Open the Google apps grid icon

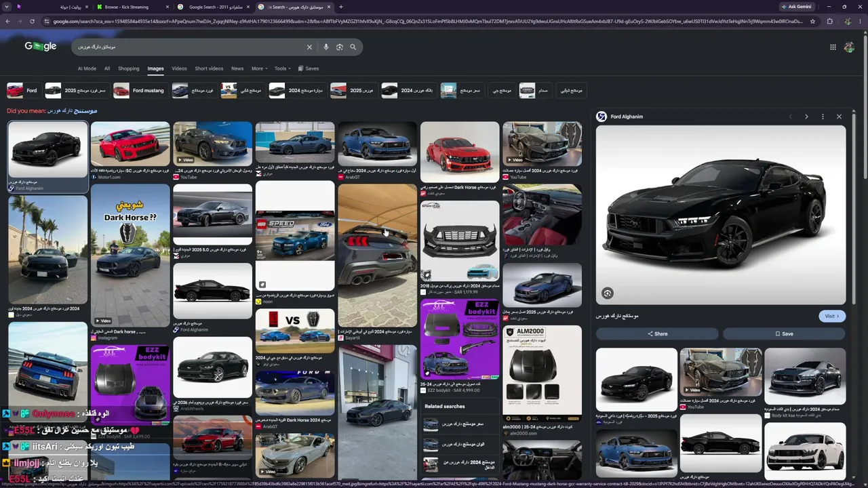[x=833, y=47]
